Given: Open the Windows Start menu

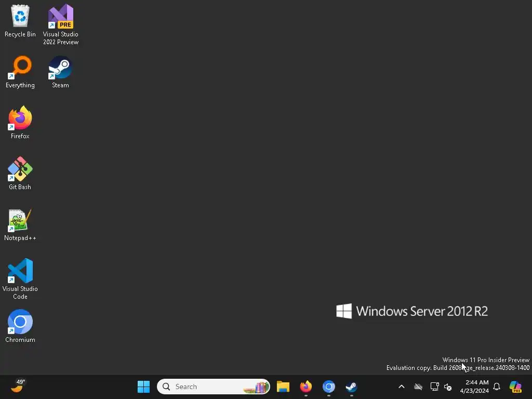Looking at the screenshot, I should click(143, 387).
